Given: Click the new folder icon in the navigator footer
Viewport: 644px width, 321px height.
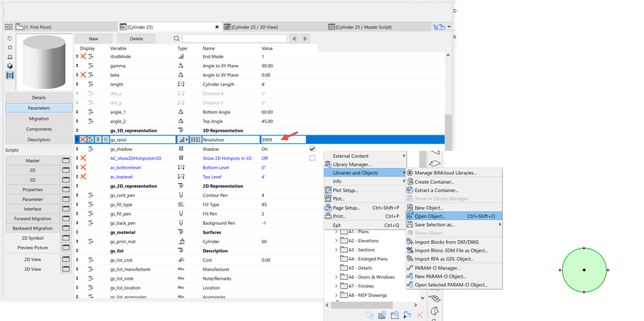Looking at the screenshot, I should pyautogui.click(x=395, y=315).
